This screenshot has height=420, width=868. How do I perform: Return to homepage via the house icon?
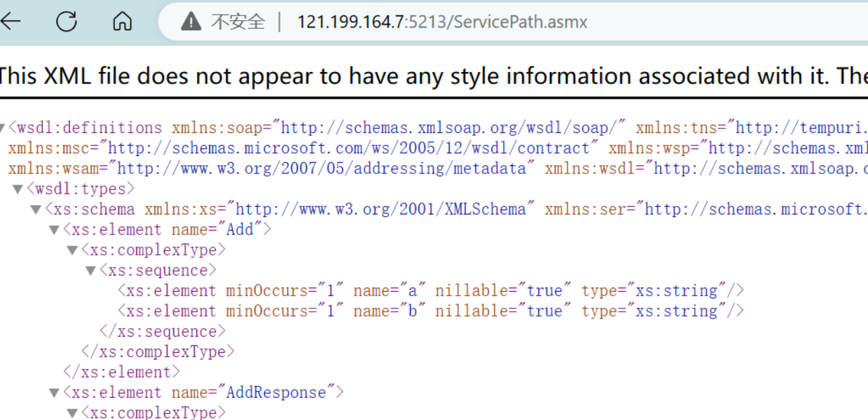coord(121,21)
